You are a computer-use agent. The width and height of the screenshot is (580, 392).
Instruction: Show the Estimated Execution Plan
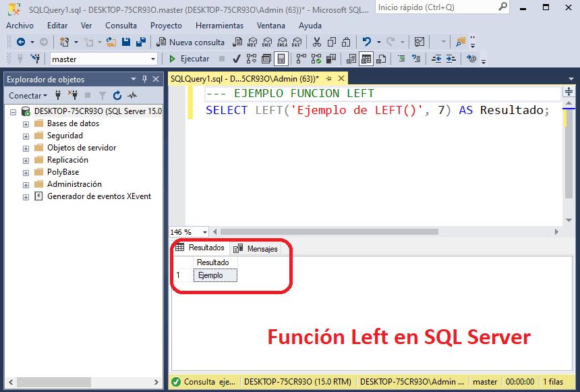coord(252,59)
